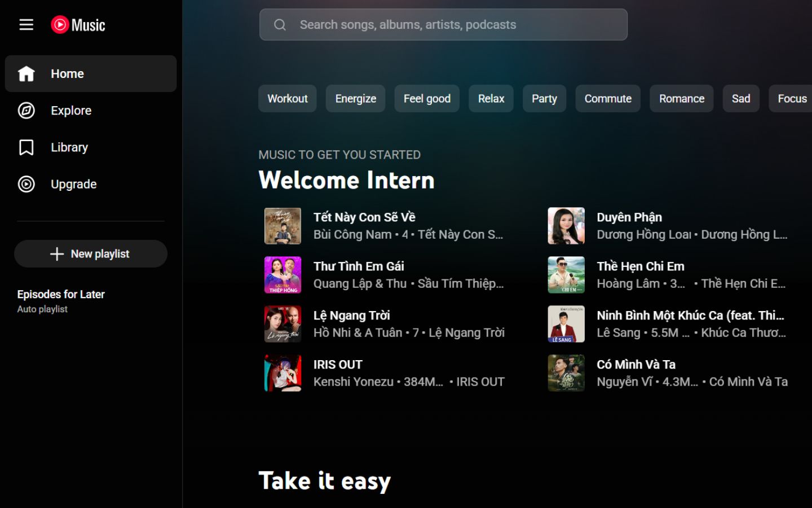
Task: Open artist Nguyễn Vĩ
Action: click(625, 382)
